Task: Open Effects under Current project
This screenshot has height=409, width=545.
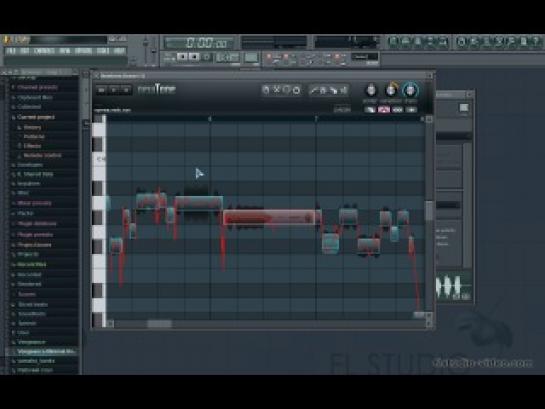Action: [x=32, y=146]
